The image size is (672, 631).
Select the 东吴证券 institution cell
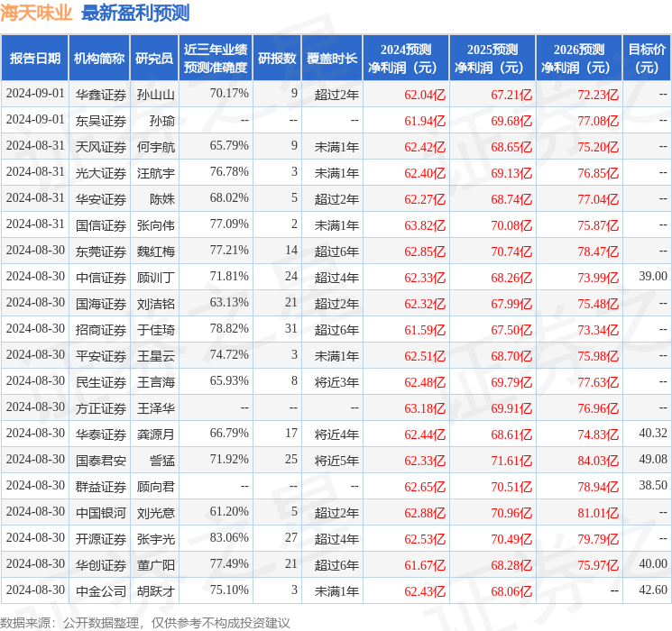[x=101, y=121]
